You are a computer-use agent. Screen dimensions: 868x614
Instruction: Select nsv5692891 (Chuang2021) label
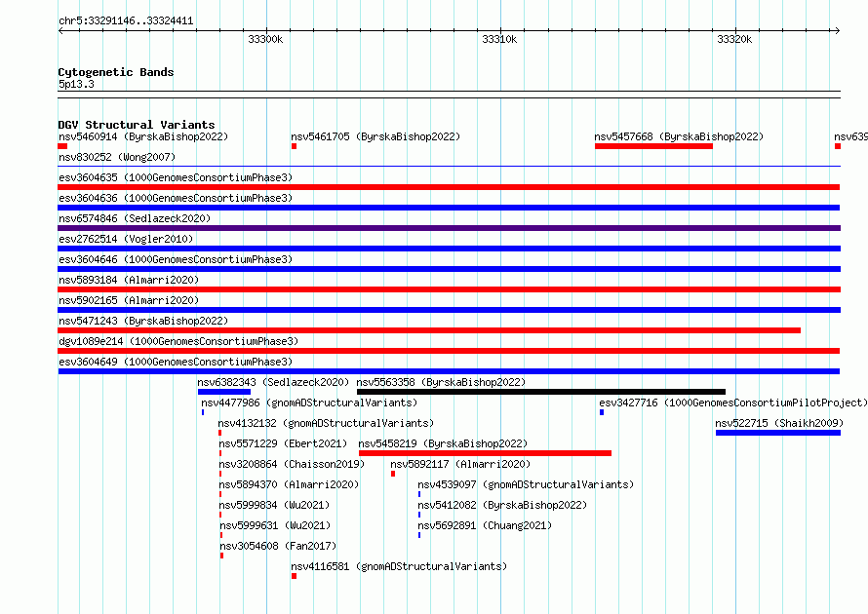point(485,525)
